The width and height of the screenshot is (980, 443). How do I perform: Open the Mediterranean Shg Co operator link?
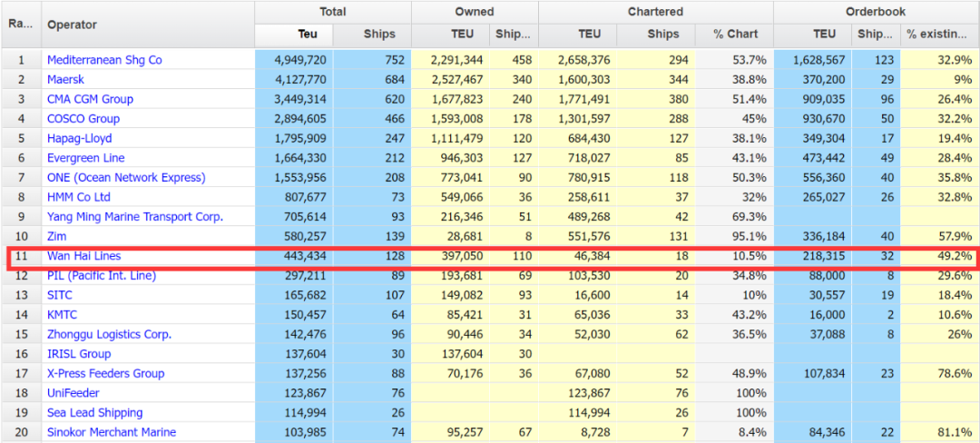tap(104, 60)
